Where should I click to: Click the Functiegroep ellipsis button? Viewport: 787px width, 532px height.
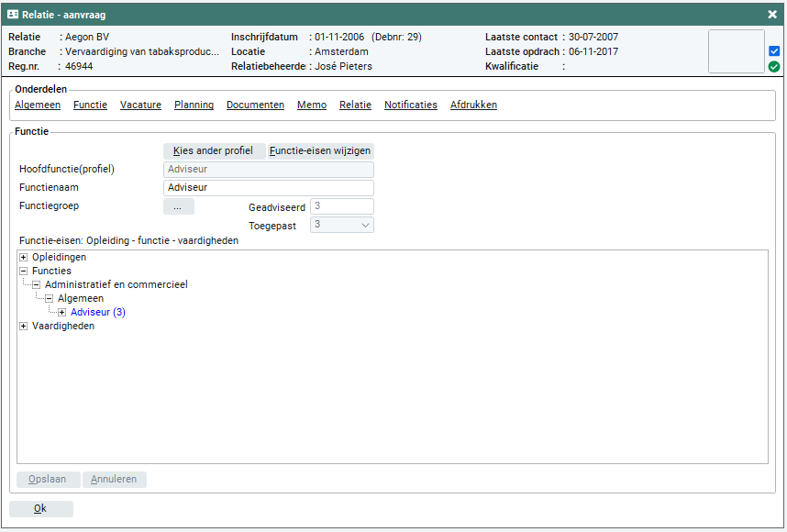click(x=178, y=206)
